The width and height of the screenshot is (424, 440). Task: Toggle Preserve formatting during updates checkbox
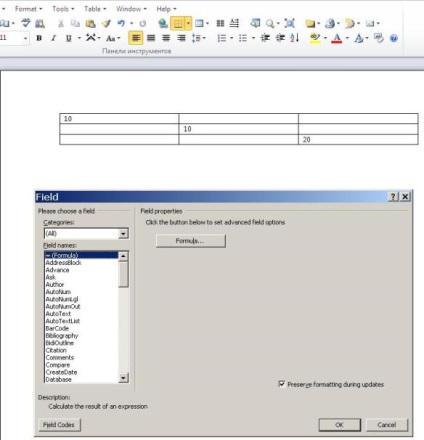[x=282, y=384]
